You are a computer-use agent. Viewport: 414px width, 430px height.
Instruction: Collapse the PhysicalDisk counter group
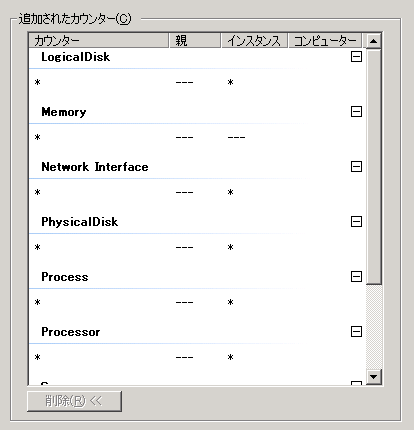coord(356,222)
